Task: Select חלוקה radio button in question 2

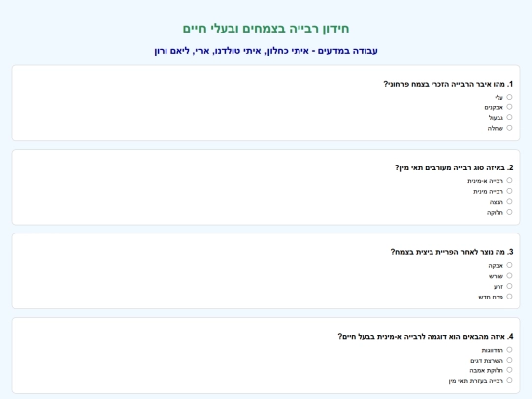Action: [509, 212]
